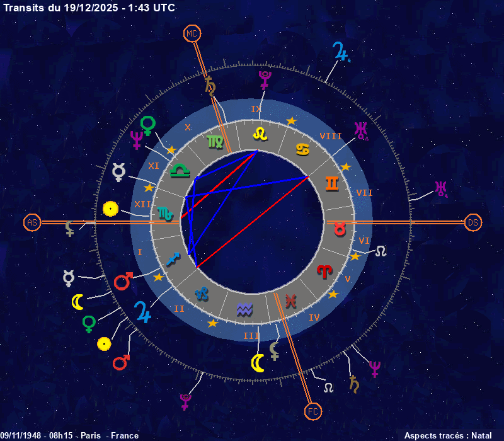The width and height of the screenshot is (504, 441).
Task: Select the Capricorn sign in the ring
Action: pos(202,294)
